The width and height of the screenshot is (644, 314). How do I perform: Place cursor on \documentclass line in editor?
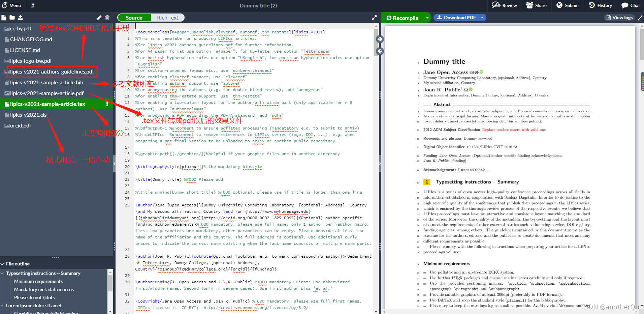coord(230,32)
